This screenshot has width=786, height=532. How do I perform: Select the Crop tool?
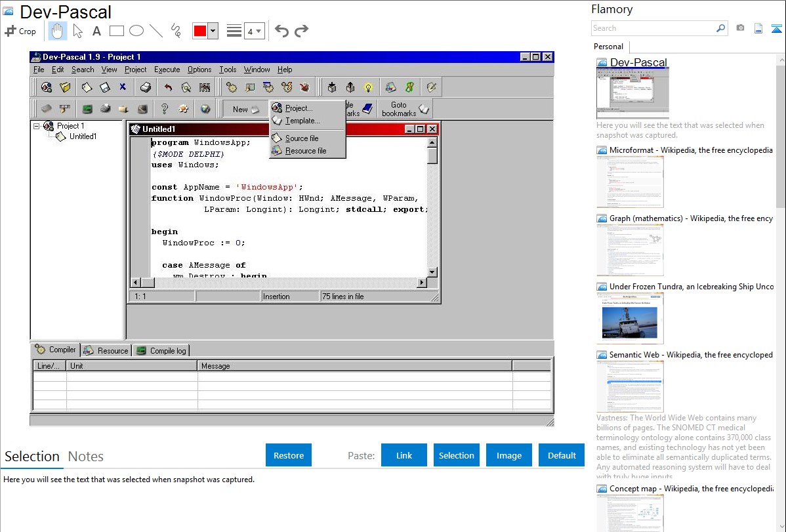click(x=20, y=31)
